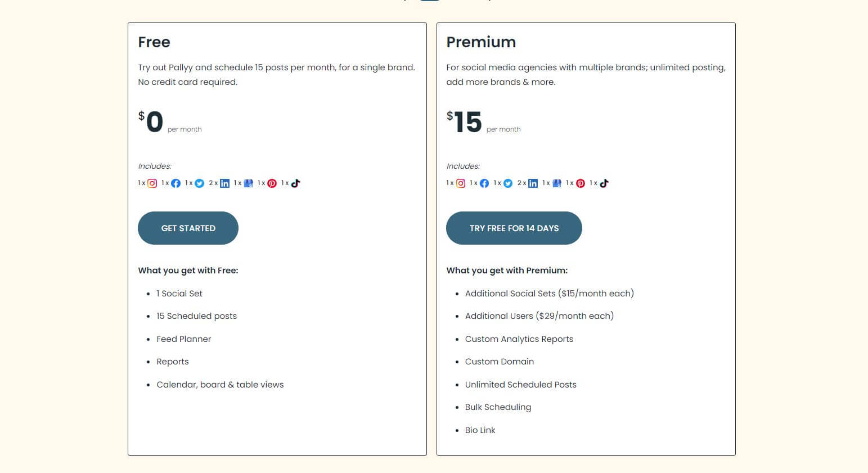Click the Facebook icon in Premium plan

pyautogui.click(x=484, y=183)
